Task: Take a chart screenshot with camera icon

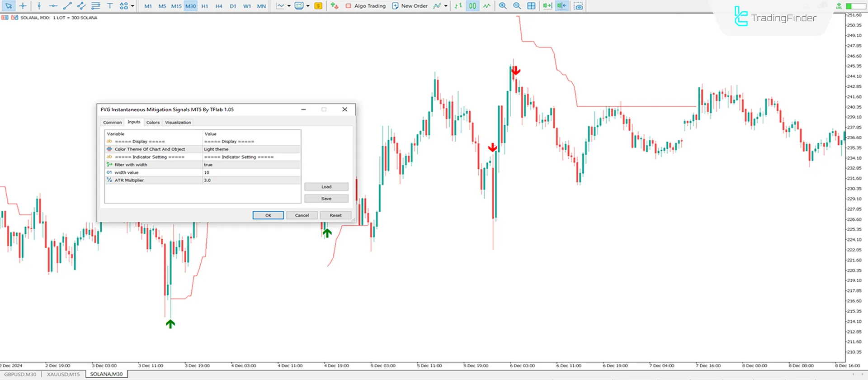Action: [x=578, y=6]
